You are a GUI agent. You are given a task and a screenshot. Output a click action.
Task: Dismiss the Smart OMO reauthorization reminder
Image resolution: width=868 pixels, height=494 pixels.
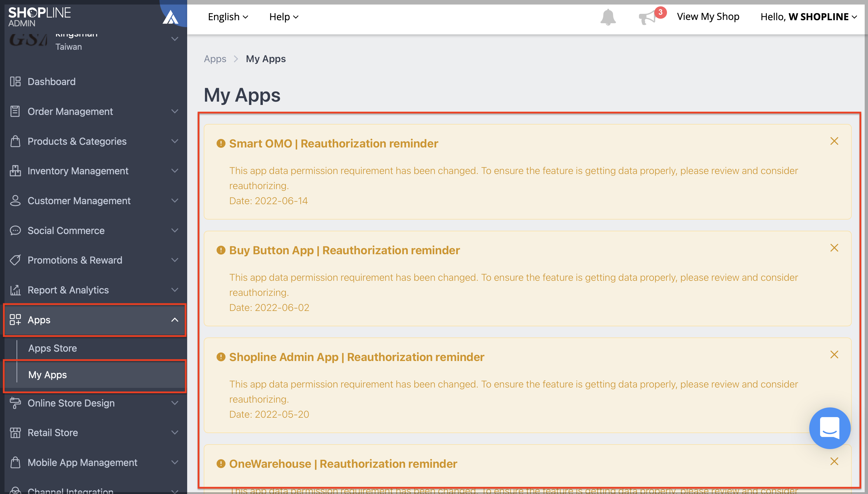pos(834,141)
